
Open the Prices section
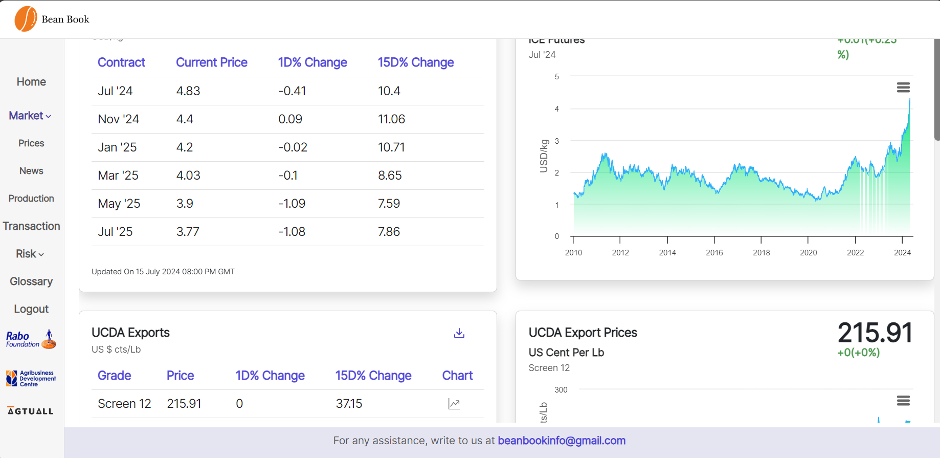point(31,143)
